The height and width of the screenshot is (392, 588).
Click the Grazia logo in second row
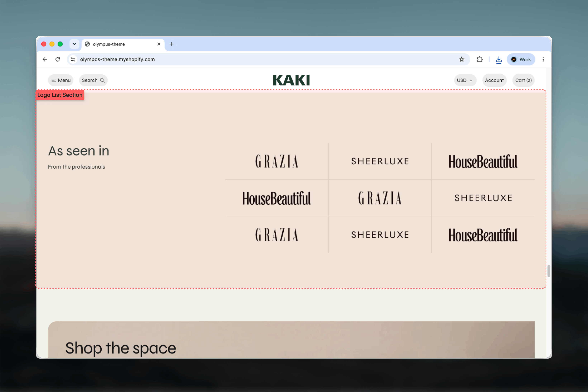380,198
